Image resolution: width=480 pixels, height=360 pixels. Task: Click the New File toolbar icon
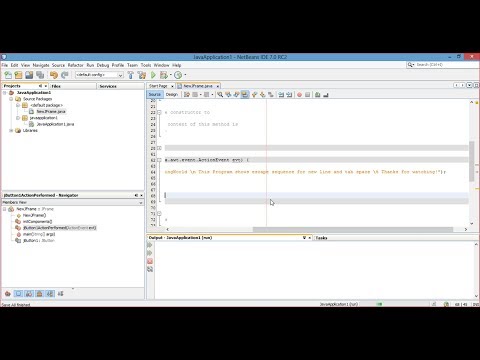[x=8, y=75]
